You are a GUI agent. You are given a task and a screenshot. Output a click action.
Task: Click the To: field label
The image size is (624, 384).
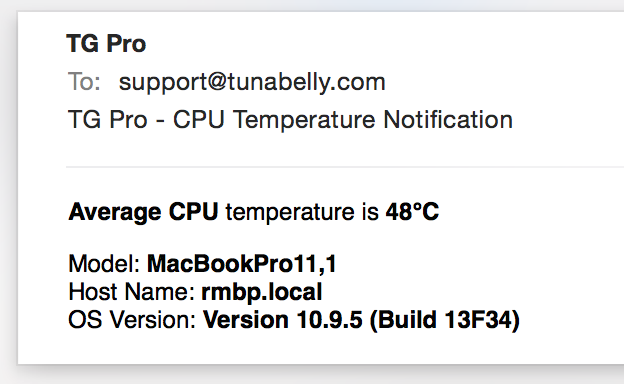click(84, 82)
